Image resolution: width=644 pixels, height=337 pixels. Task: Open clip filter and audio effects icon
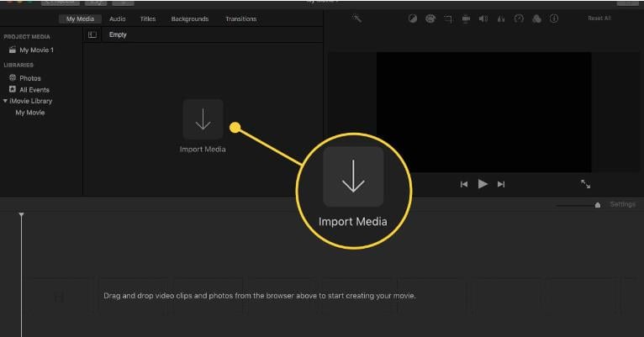(x=536, y=18)
